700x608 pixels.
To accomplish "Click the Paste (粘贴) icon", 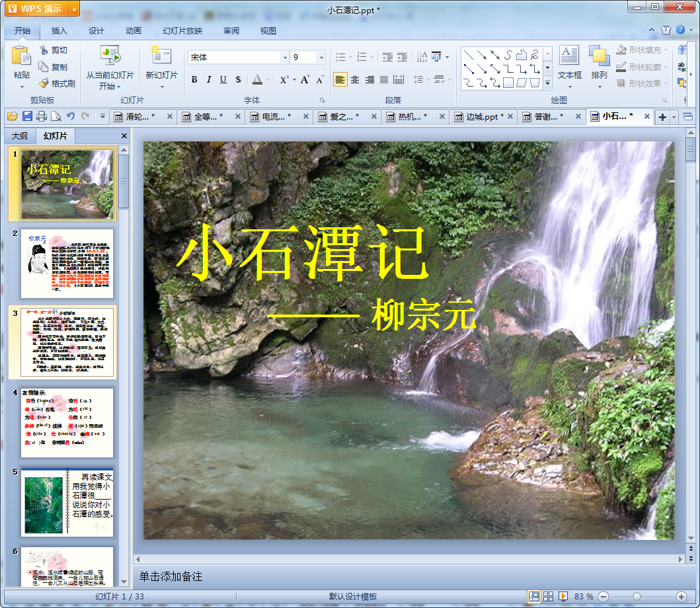I will coord(21,57).
